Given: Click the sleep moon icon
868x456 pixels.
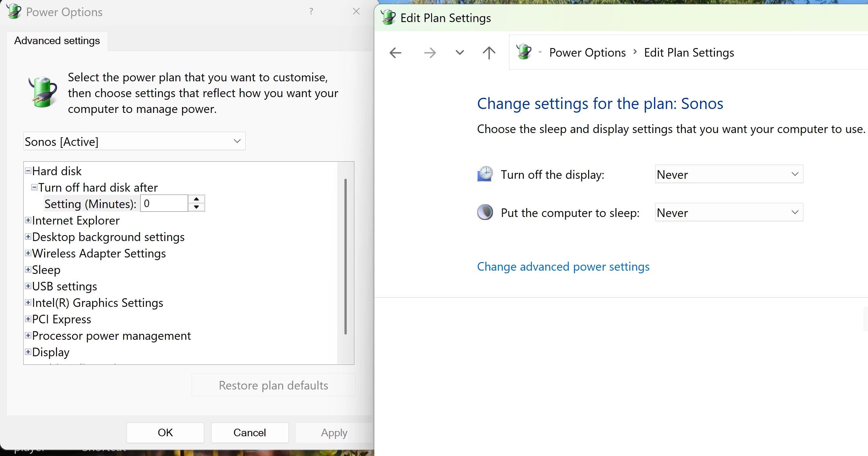Looking at the screenshot, I should [x=485, y=212].
